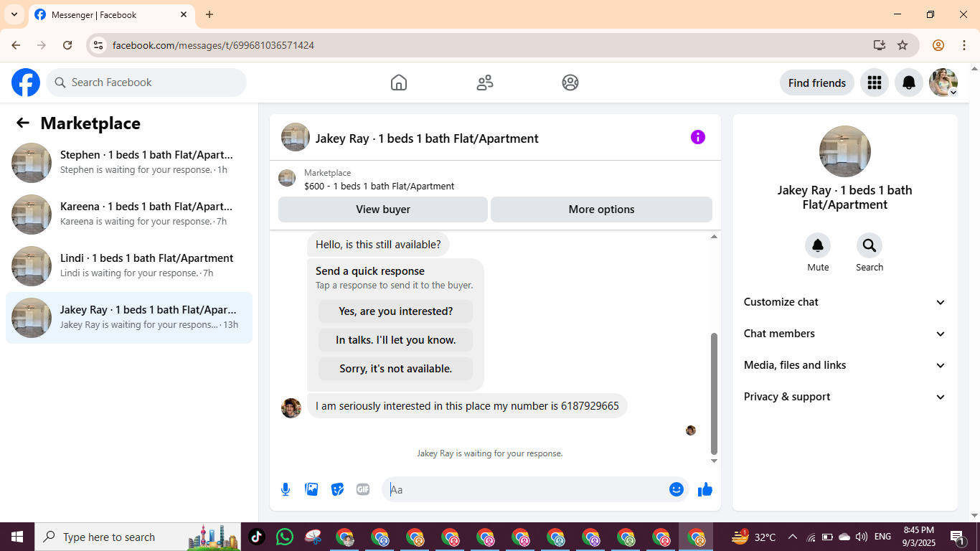980x551 pixels.
Task: Open the Home feed icon
Action: coord(399,83)
